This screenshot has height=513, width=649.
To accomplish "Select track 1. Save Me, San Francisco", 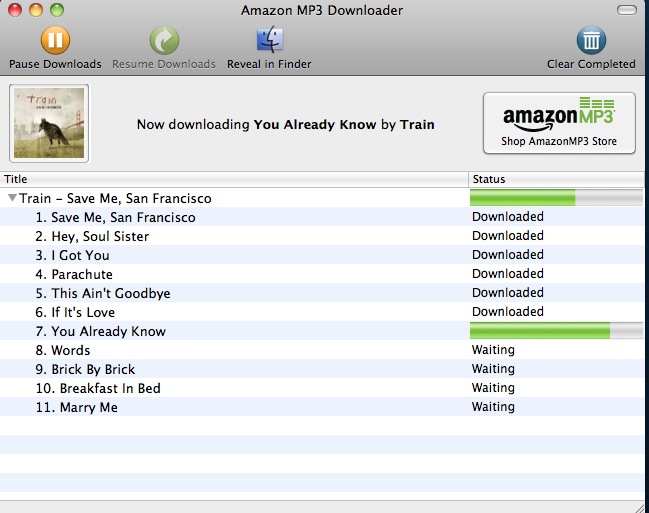I will [322, 217].
